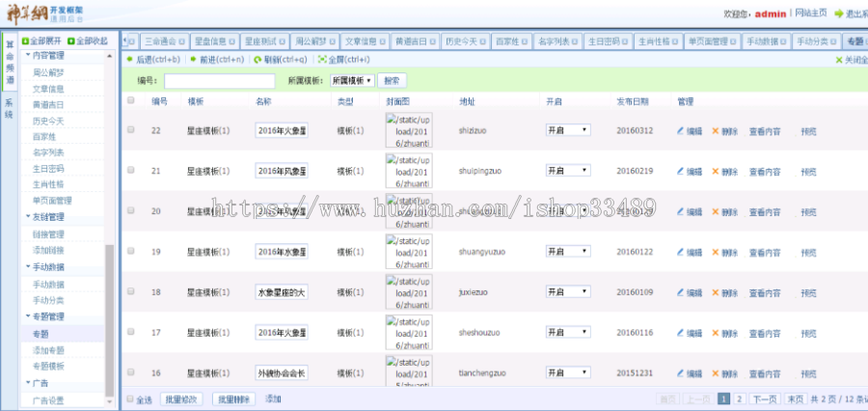Close the 生日密码 tab via its x icon
Viewport: 868px width, 411px height.
(x=624, y=41)
